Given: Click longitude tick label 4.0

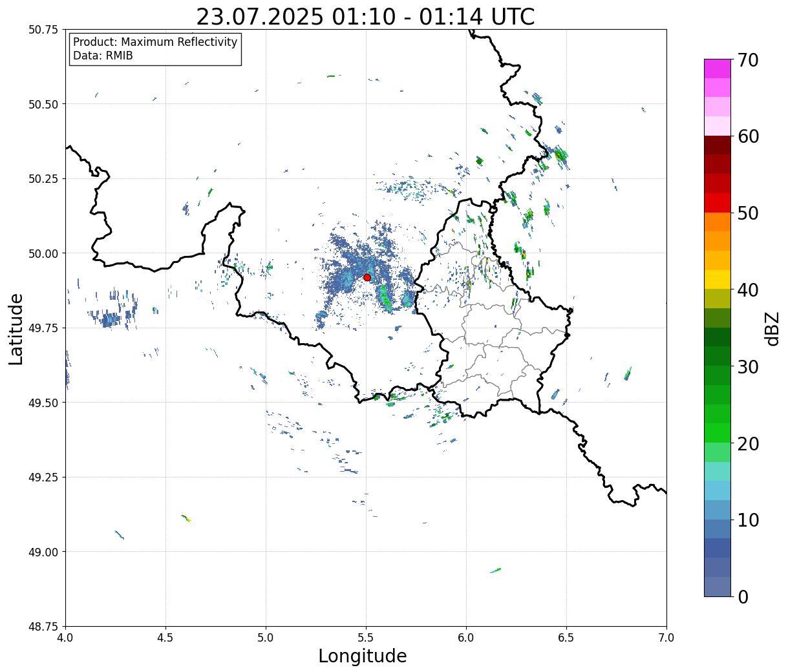Looking at the screenshot, I should click(65, 638).
